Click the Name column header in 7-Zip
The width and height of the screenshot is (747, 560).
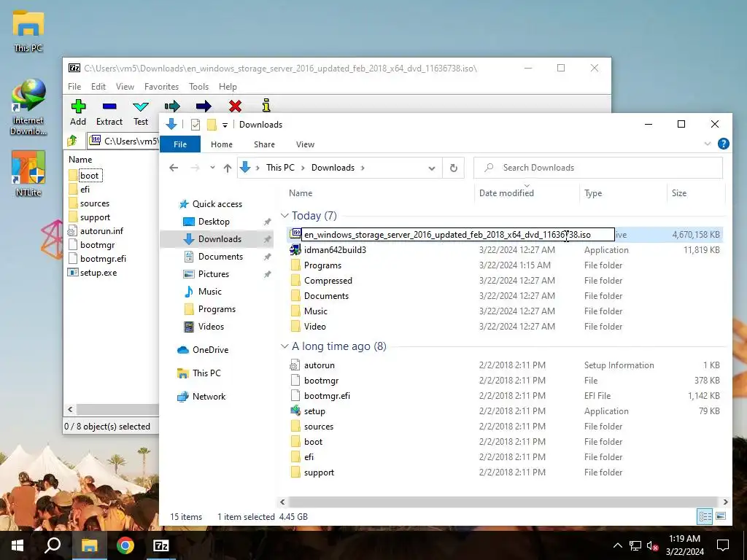pos(80,160)
